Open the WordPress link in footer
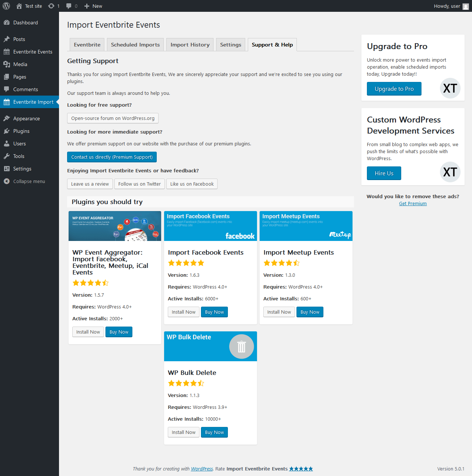This screenshot has width=472, height=476. coord(202,469)
